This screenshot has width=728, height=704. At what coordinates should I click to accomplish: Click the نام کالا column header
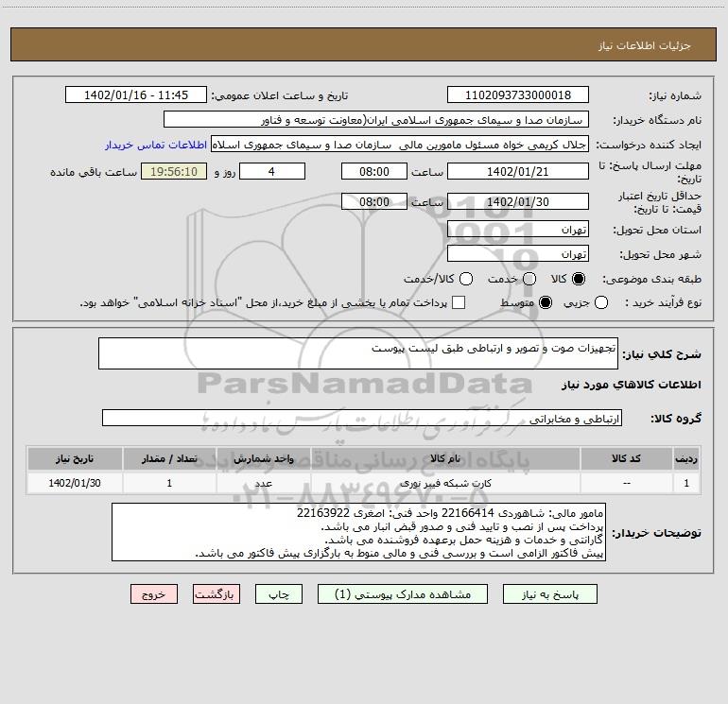(445, 458)
